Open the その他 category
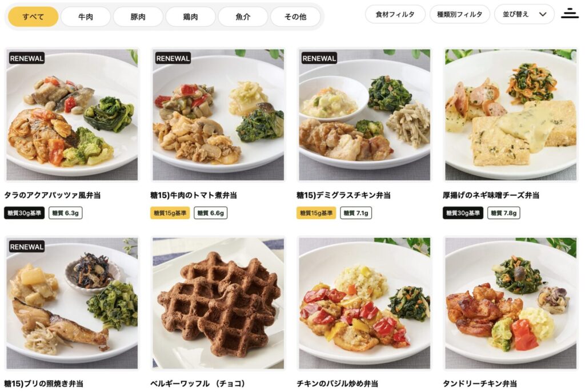 (x=295, y=17)
